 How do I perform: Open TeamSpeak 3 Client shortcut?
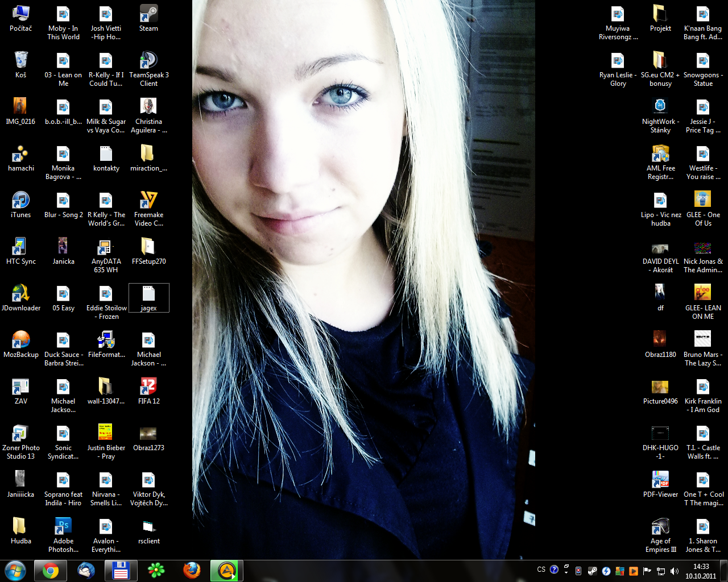148,69
